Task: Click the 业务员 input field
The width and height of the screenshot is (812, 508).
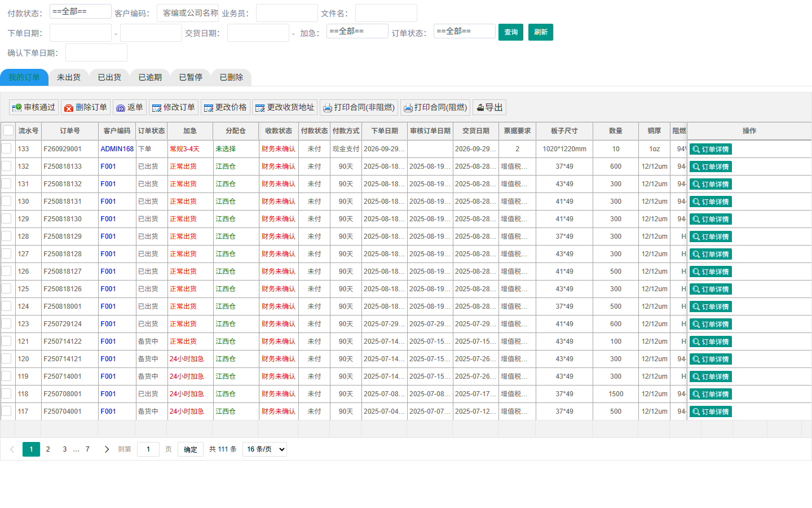Action: point(287,13)
